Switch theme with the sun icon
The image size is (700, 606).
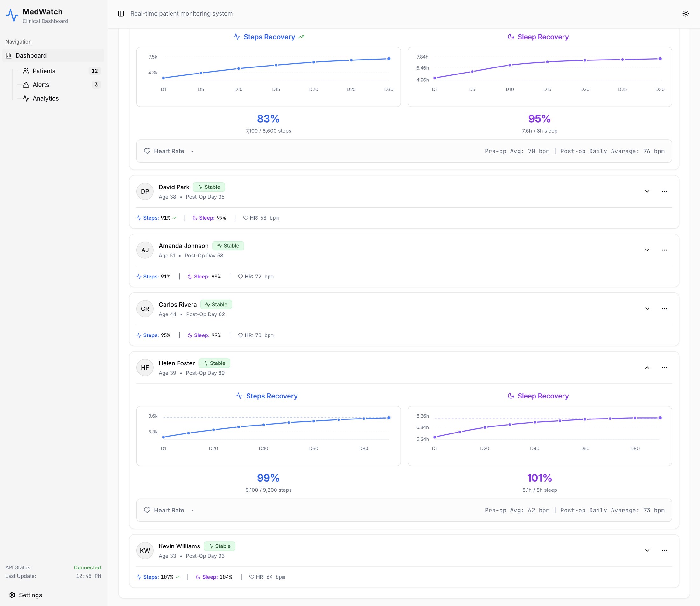click(686, 13)
